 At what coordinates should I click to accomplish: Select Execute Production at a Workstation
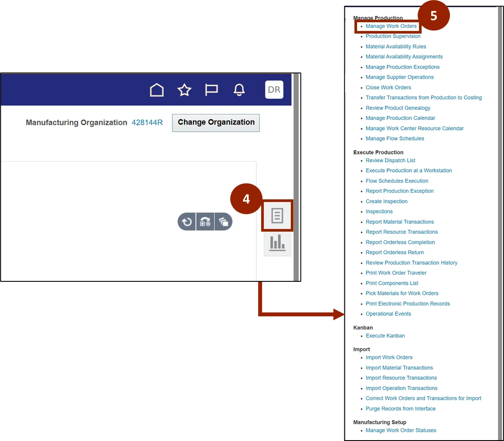(x=409, y=171)
